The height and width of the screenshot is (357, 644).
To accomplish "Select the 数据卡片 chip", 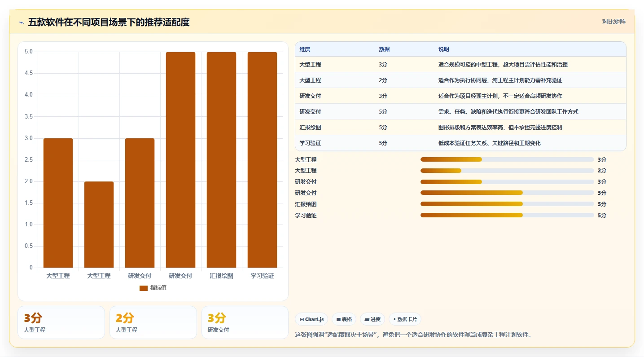I will coord(405,319).
